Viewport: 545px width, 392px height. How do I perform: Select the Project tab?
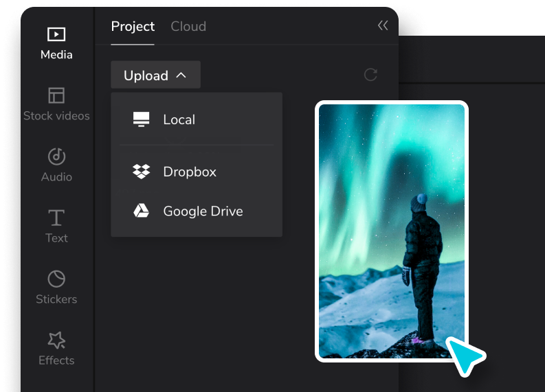(x=133, y=26)
